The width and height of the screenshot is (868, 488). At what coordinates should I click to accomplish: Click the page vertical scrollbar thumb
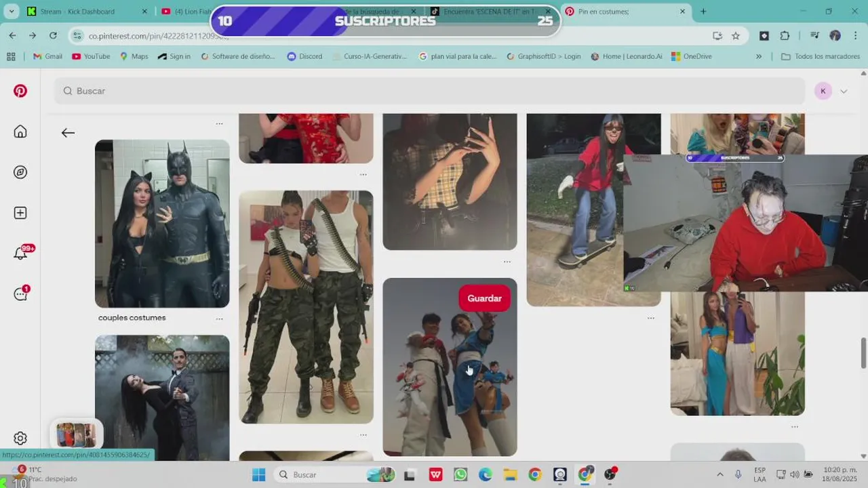[x=863, y=352]
